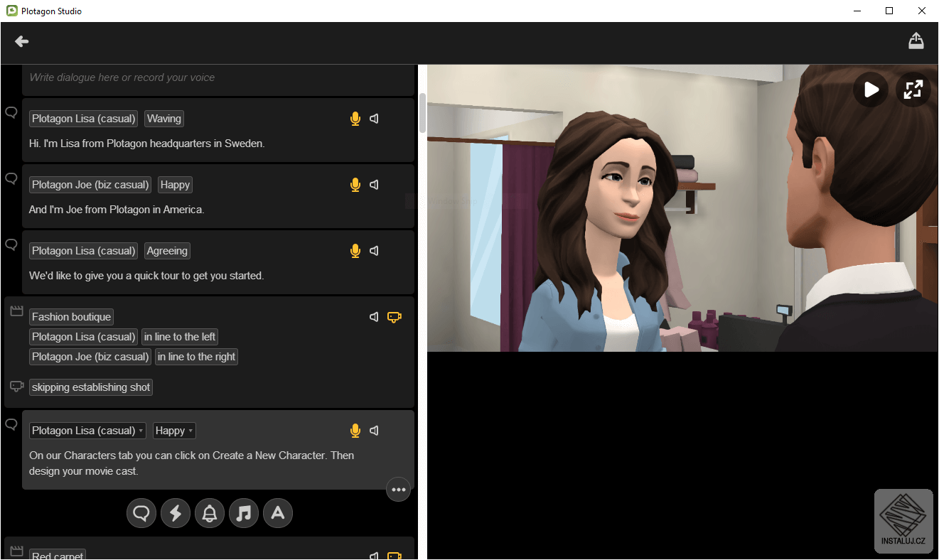The width and height of the screenshot is (939, 560).
Task: Click the clapperboard icon of the Red carpet scene
Action: [16, 551]
